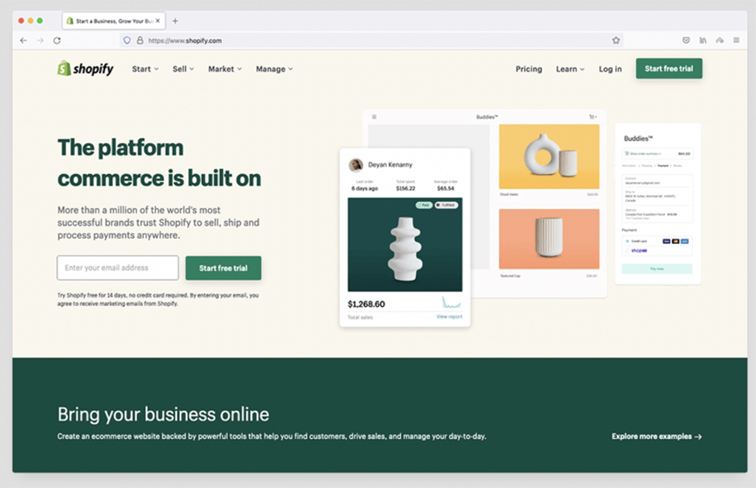The height and width of the screenshot is (488, 756).
Task: Bookmark this page with the star icon
Action: 616,41
